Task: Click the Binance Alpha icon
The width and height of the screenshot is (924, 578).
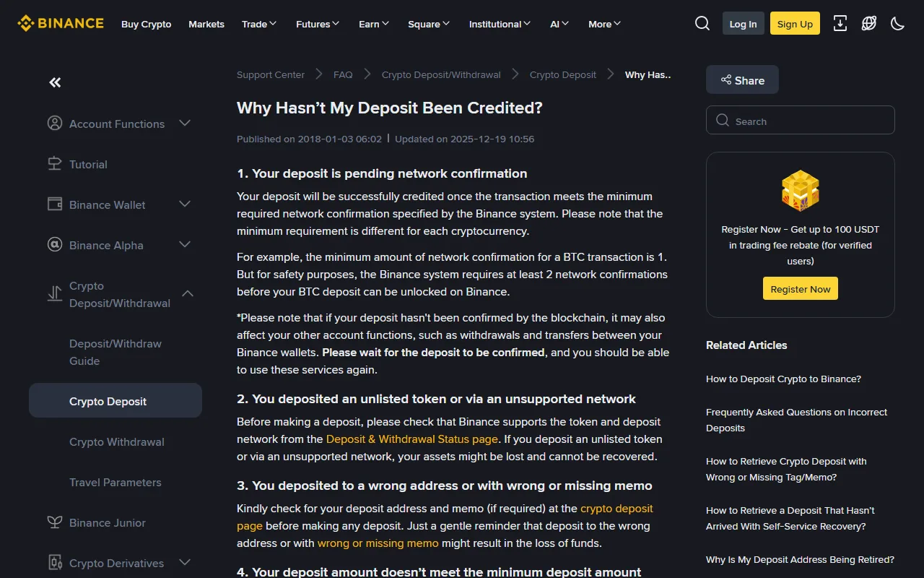Action: click(x=55, y=245)
